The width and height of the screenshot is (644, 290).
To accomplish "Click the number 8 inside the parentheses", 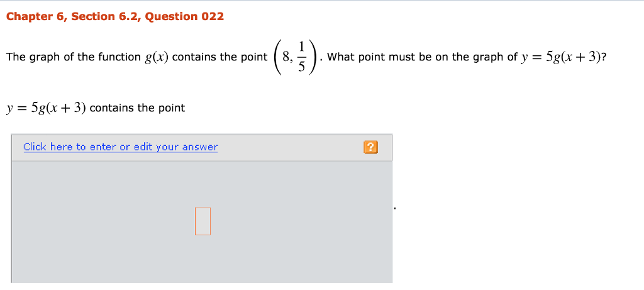I will [x=286, y=57].
